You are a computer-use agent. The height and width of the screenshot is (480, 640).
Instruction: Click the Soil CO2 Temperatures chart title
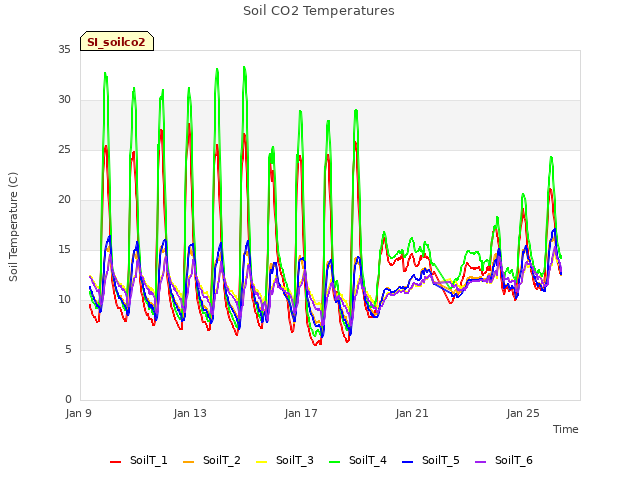pos(319,11)
